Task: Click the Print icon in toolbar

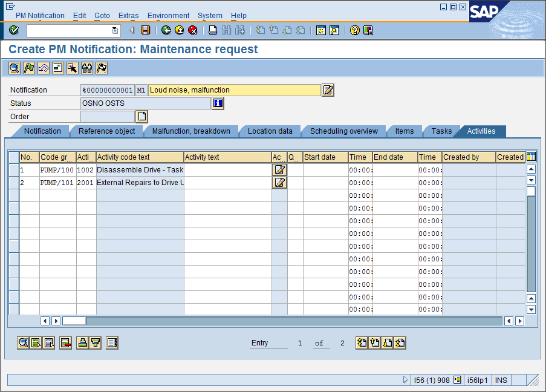Action: 213,30
